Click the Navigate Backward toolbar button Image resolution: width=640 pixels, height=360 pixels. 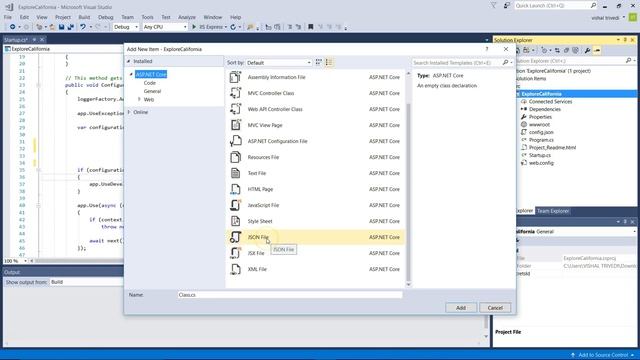[13, 27]
